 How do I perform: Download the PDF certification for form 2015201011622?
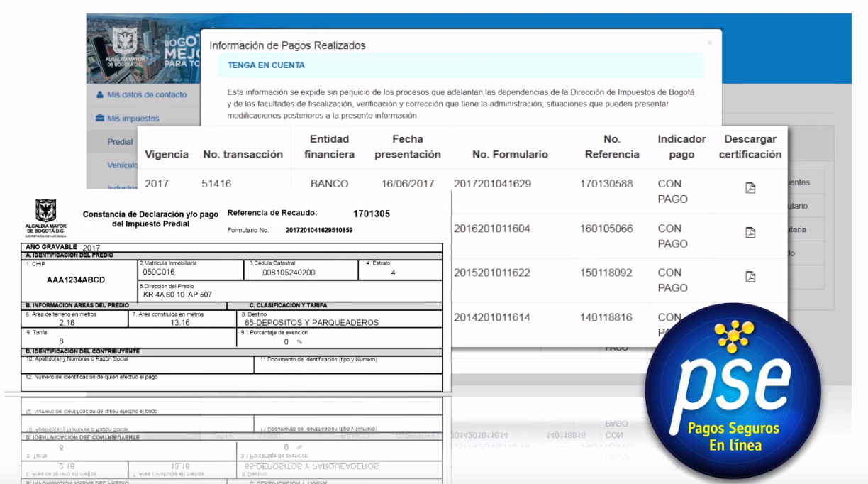coord(750,277)
